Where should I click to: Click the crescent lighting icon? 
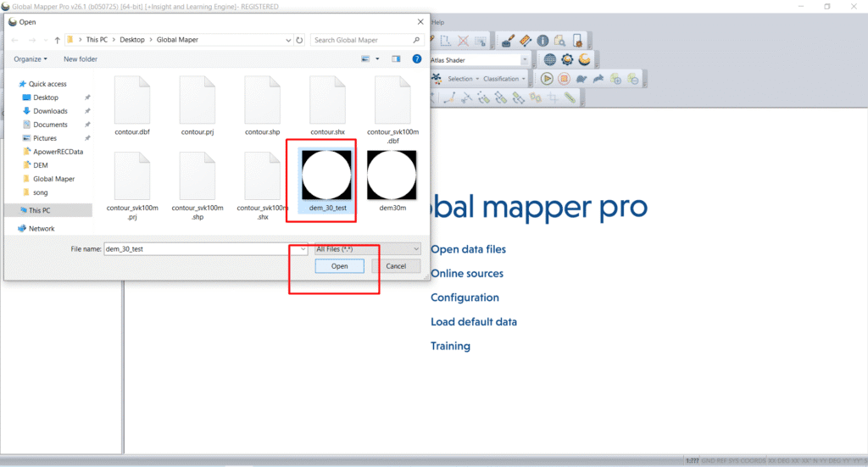[585, 60]
